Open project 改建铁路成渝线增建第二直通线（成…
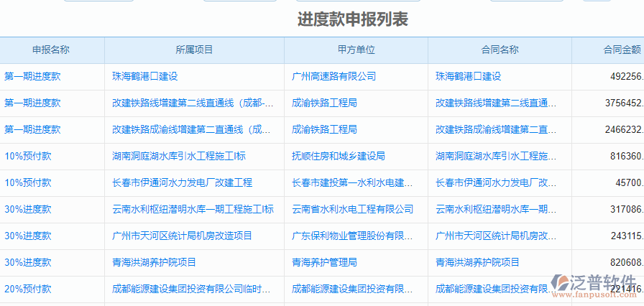Image resolution: width=644 pixels, height=306 pixels. tap(191, 130)
